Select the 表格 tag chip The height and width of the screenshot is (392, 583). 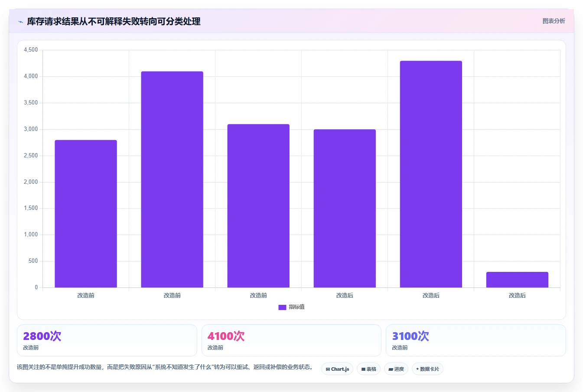coord(368,369)
